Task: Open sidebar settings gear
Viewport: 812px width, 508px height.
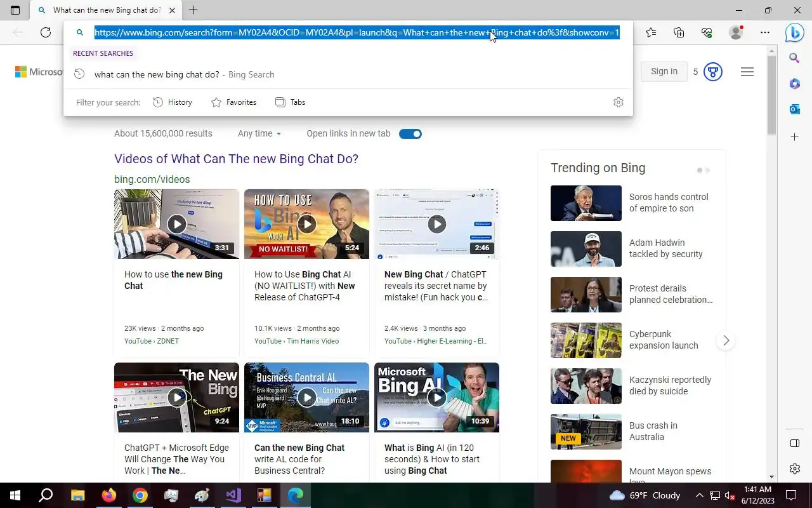Action: tap(794, 469)
